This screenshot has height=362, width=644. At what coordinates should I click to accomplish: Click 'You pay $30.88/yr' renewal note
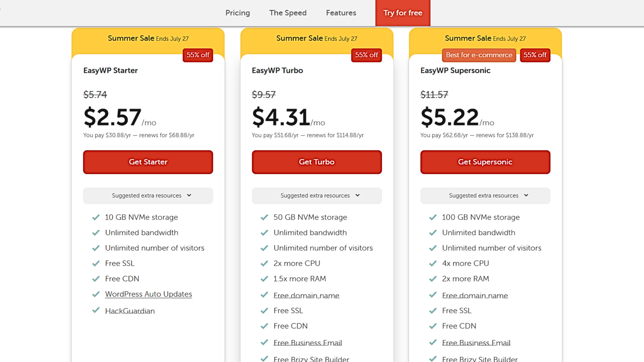(x=139, y=135)
